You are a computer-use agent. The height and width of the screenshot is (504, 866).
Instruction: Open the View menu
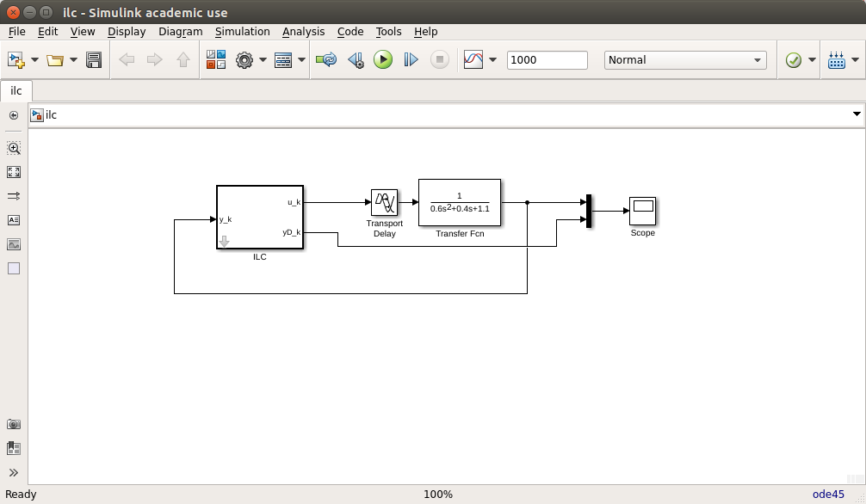tap(83, 32)
